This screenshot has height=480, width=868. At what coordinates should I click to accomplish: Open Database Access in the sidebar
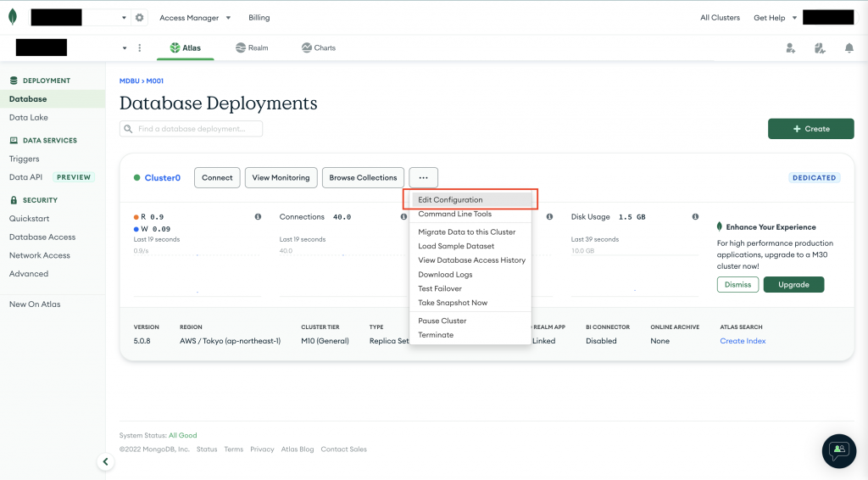[42, 237]
